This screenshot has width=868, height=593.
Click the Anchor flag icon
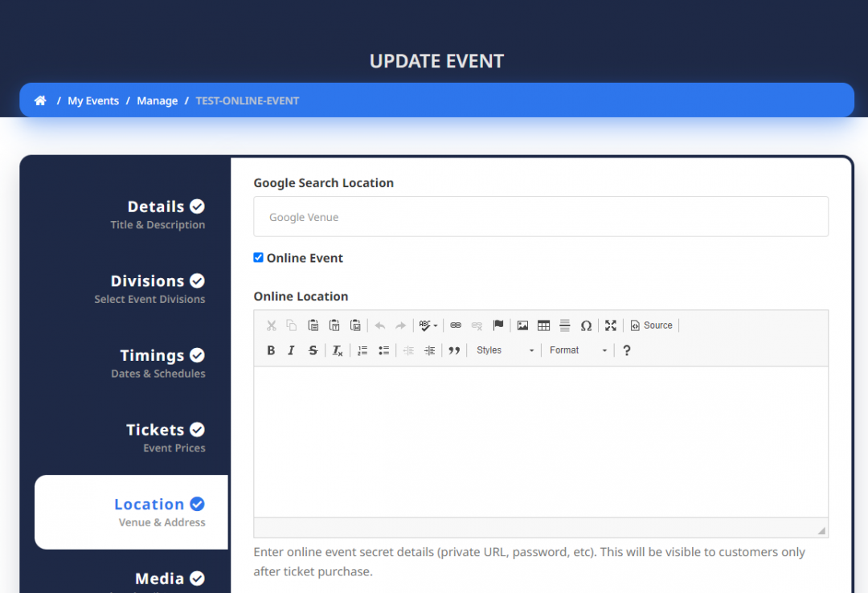click(498, 325)
